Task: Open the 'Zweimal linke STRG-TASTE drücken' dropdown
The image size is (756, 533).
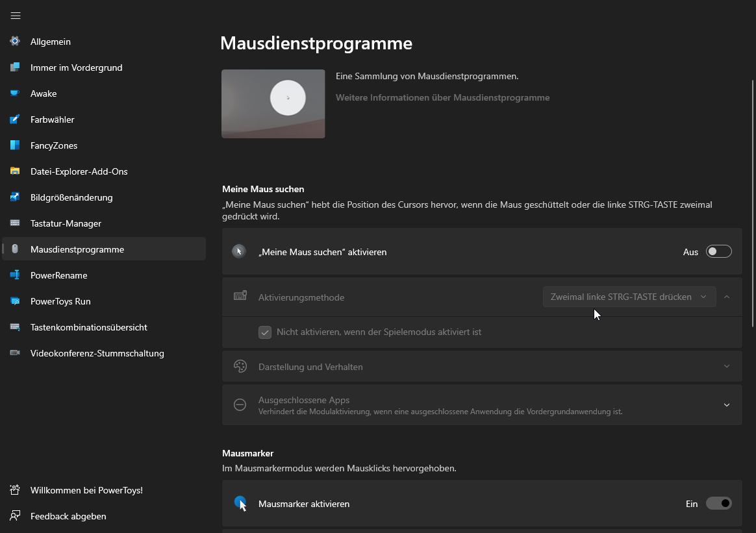Action: point(629,297)
